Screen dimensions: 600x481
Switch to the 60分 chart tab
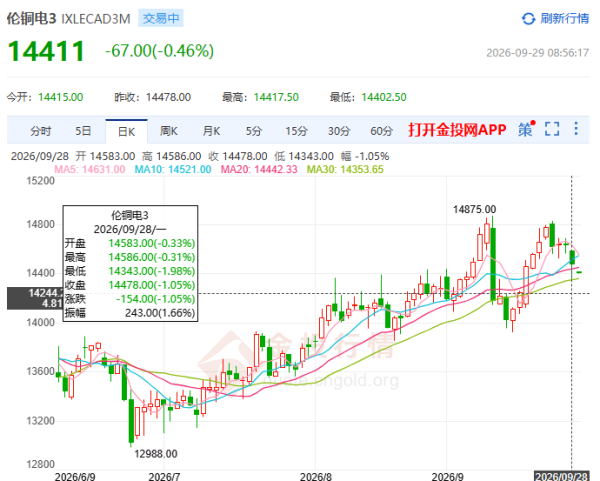coord(382,131)
